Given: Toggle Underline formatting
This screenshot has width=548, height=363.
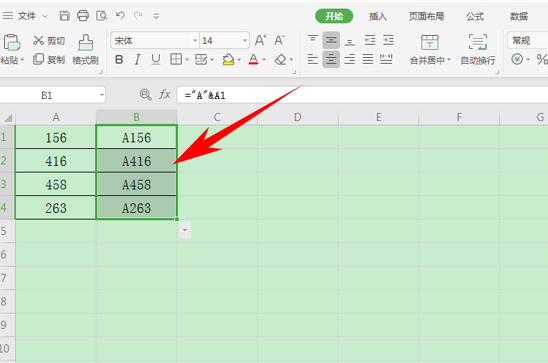Looking at the screenshot, I should click(156, 60).
